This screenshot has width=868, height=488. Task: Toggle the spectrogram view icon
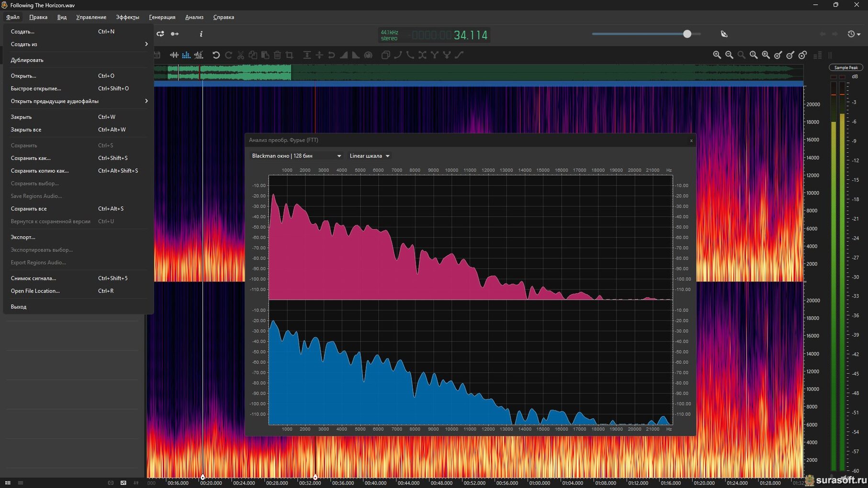coord(186,55)
